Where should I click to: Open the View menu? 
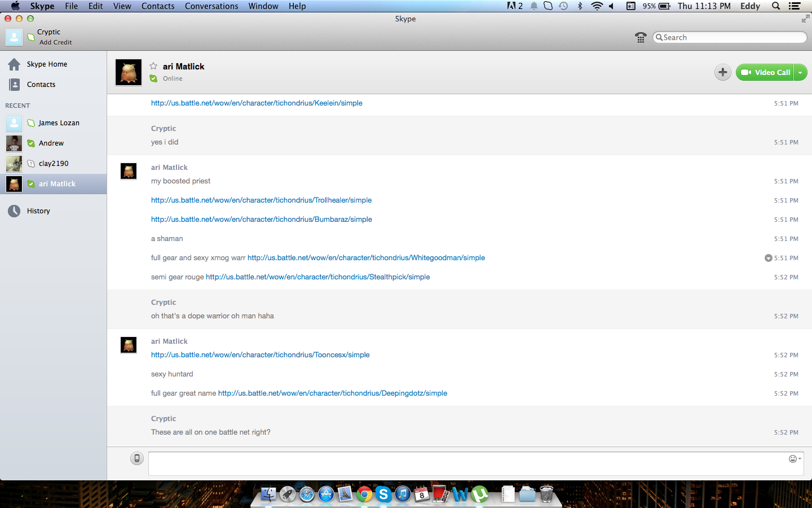[x=122, y=6]
